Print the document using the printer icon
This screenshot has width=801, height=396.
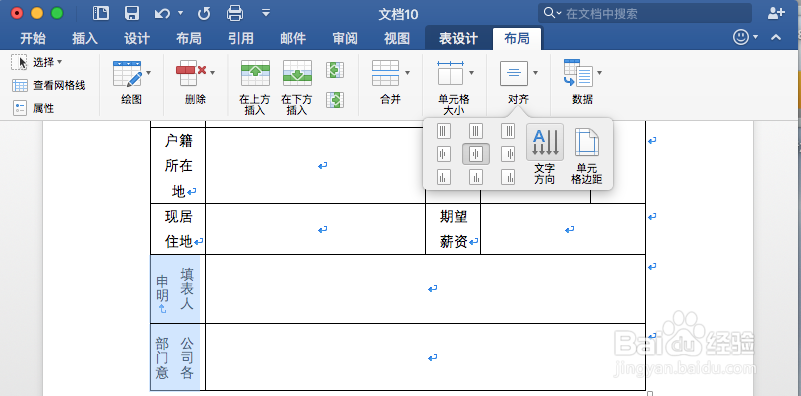point(235,13)
